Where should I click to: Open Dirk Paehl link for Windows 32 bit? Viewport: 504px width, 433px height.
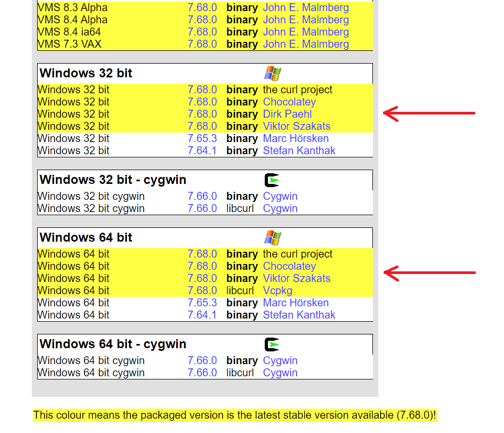click(x=288, y=114)
